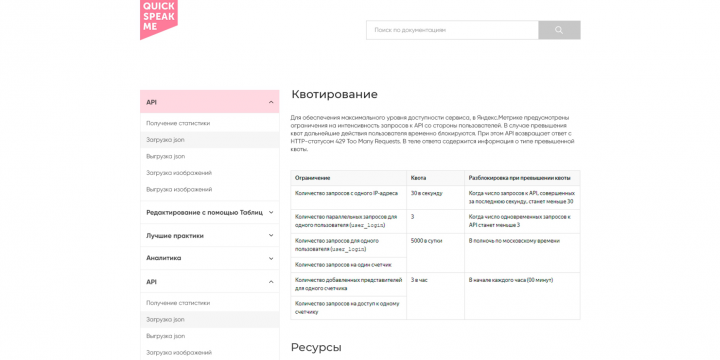Screen dimensions: 720x360
Task: Click the magnifier search button
Action: 559,30
